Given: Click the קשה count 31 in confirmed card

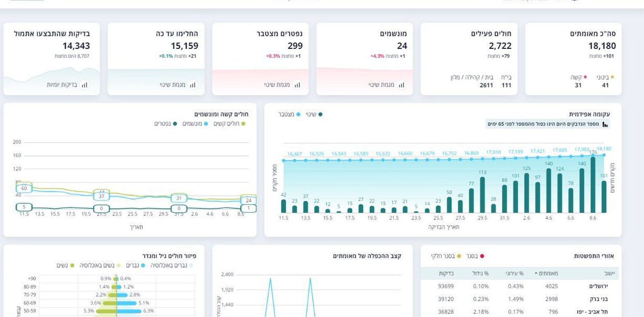Looking at the screenshot, I should point(578,85).
